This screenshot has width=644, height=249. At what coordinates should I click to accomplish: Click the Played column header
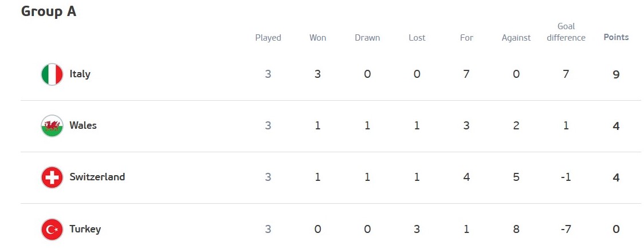click(268, 38)
